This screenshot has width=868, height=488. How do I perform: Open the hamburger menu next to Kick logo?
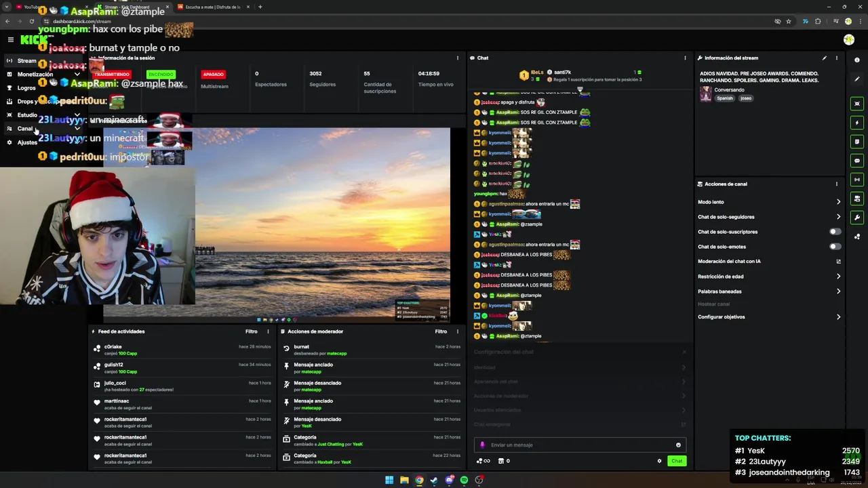pyautogui.click(x=10, y=40)
